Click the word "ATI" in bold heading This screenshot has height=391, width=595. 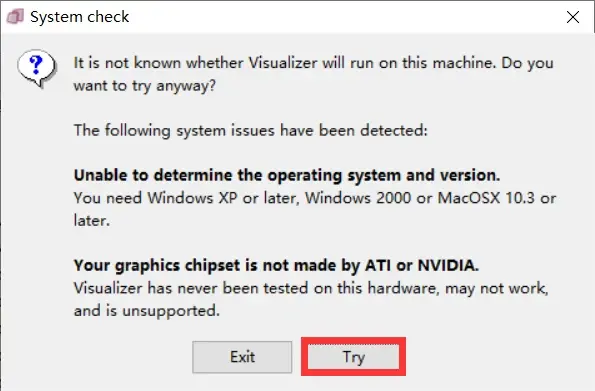[378, 265]
